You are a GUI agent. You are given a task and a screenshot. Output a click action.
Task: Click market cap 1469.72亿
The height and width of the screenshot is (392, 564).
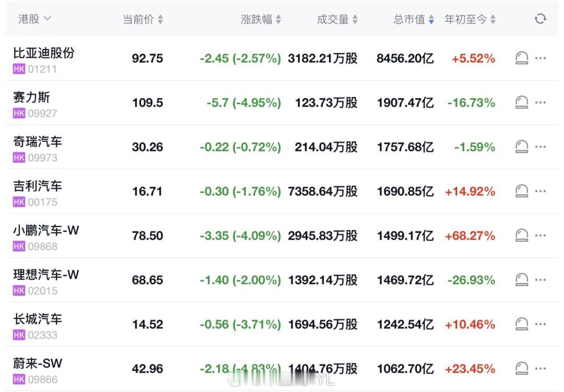(405, 280)
